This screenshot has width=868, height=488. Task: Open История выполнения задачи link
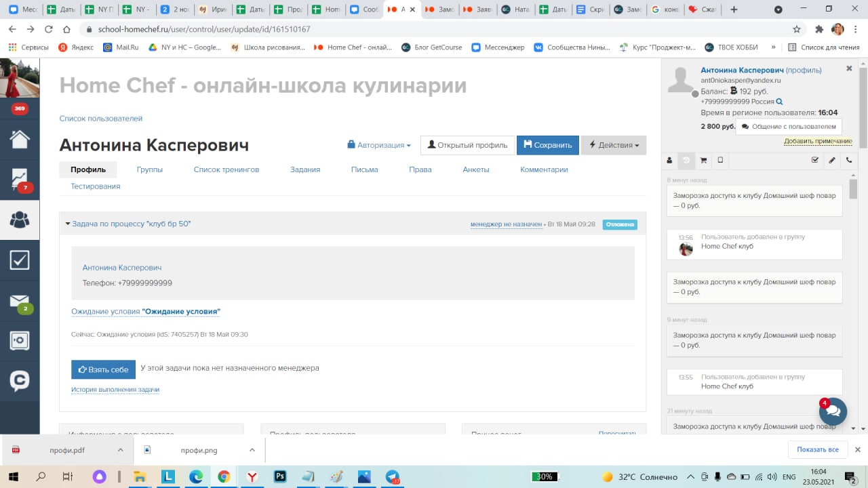point(115,390)
